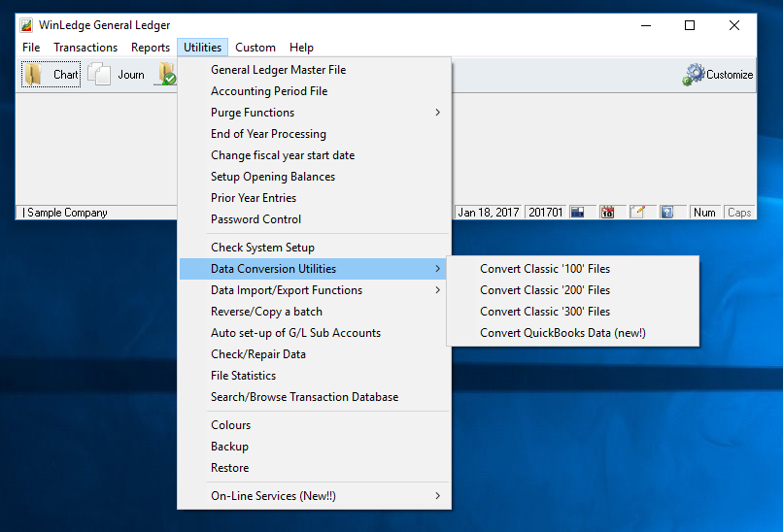Select Convert QuickBooks Data (new!)
Image resolution: width=783 pixels, height=532 pixels.
pyautogui.click(x=562, y=333)
